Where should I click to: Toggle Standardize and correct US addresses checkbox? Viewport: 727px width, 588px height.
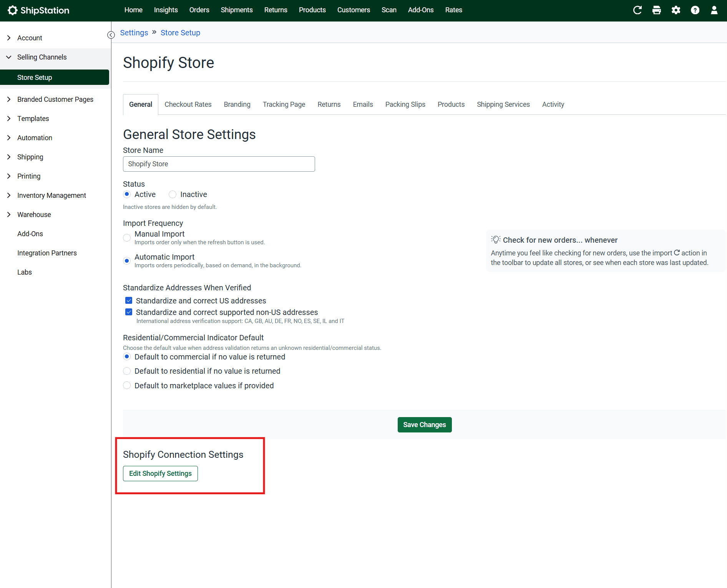pyautogui.click(x=129, y=300)
